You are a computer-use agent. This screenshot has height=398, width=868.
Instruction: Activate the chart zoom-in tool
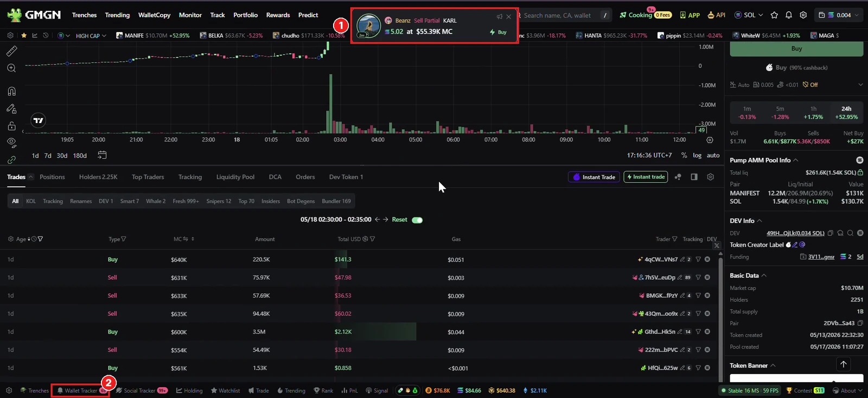[11, 68]
